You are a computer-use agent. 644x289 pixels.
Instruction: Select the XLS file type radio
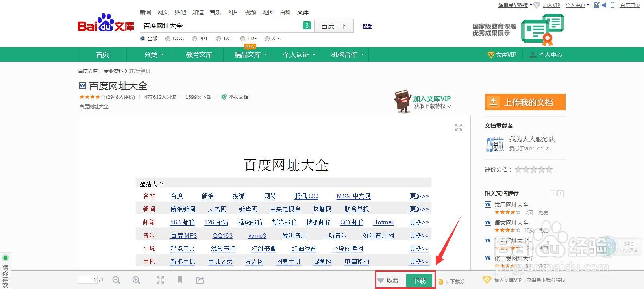click(267, 39)
